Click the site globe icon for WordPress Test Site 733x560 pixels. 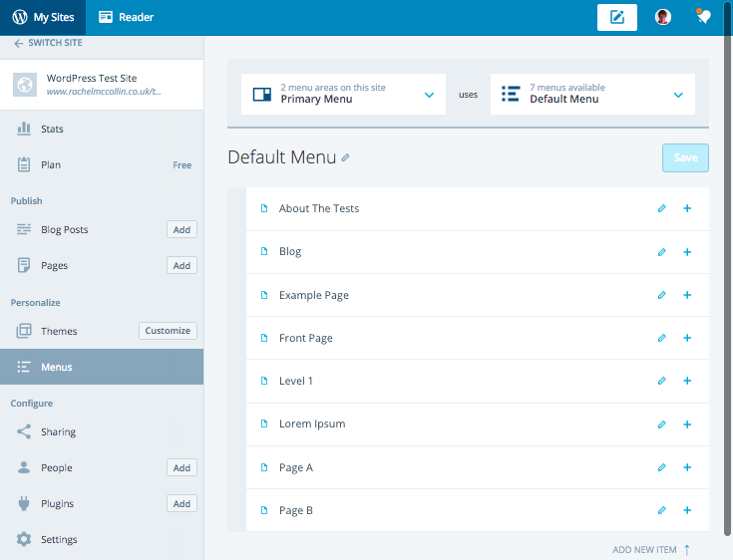[x=25, y=85]
